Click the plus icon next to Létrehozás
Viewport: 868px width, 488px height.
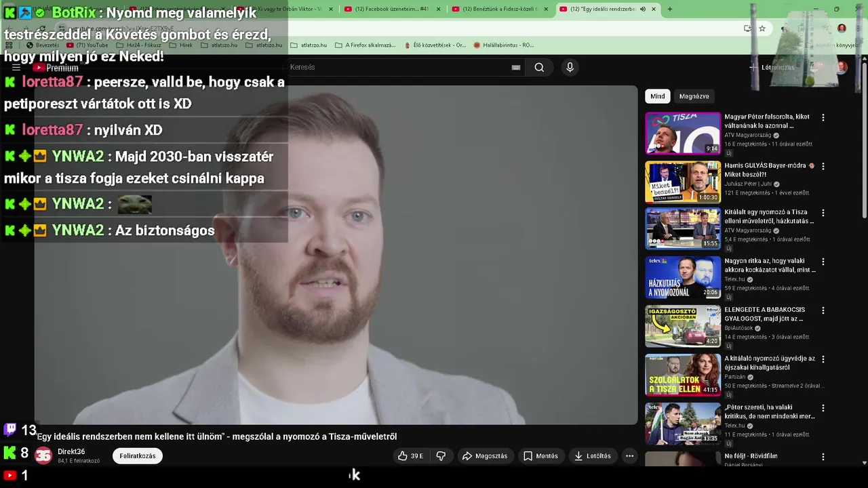[753, 67]
